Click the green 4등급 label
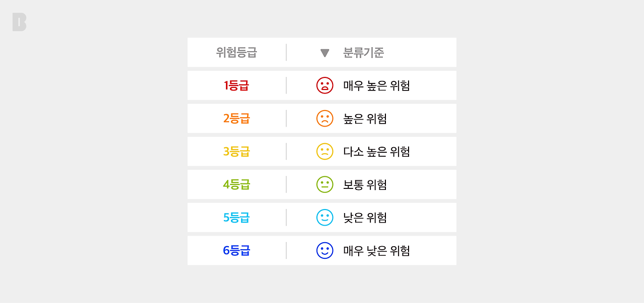Screen dimensions: 644x303 tap(236, 184)
